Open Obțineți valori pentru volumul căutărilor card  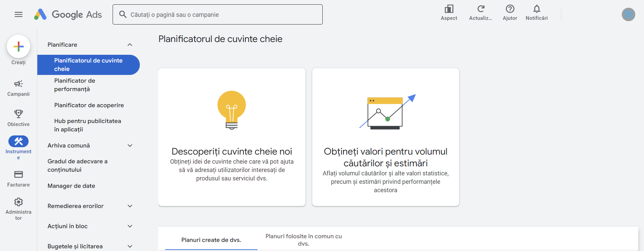(386, 137)
